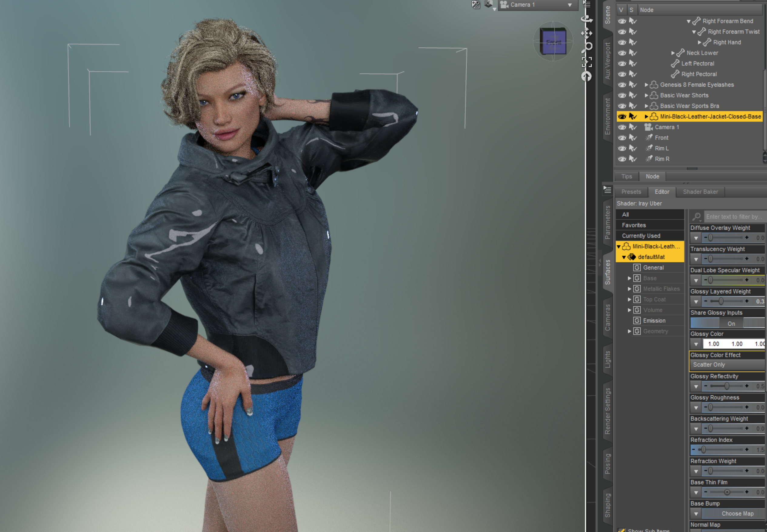Click Choose Map for Base Bump
Screen dimensions: 767x532
[x=737, y=514]
